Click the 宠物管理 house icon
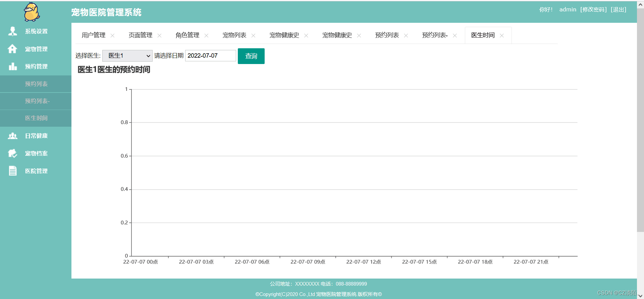Screen dimensions: 644x299 12,49
